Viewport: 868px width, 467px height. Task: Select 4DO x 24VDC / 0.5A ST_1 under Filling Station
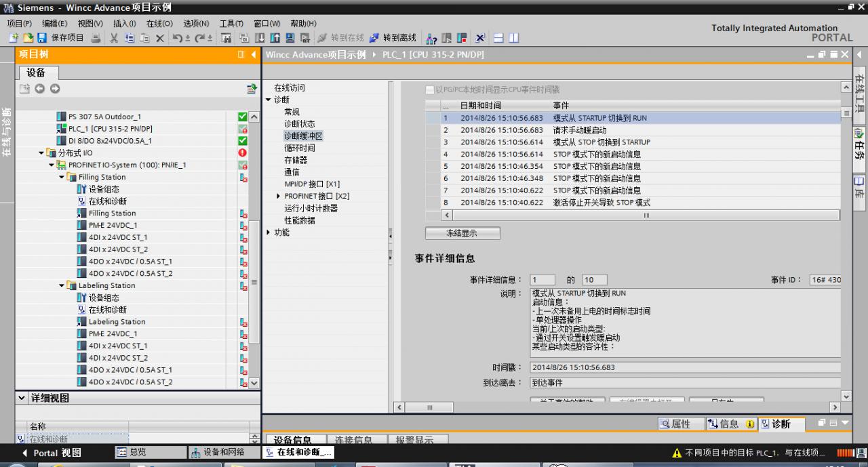[130, 262]
